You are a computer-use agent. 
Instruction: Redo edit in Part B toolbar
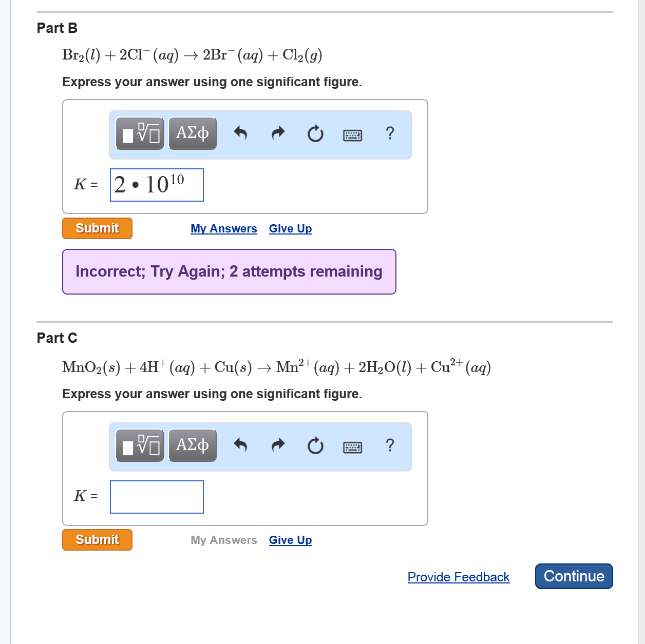(x=278, y=133)
